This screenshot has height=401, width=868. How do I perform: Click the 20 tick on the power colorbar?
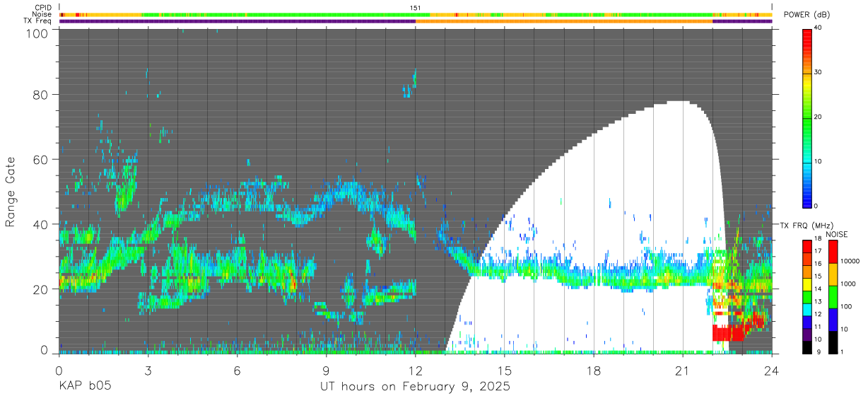point(818,117)
